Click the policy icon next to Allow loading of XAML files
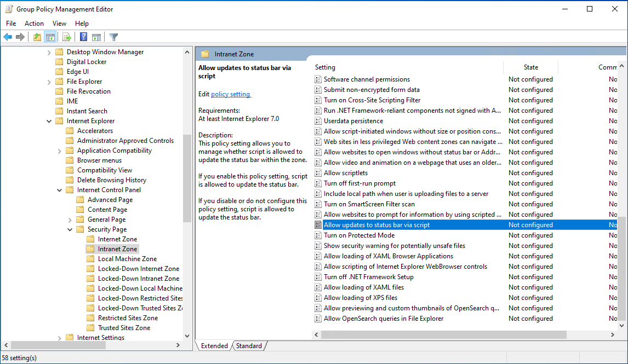Viewport: 628px width, 364px height. (318, 287)
